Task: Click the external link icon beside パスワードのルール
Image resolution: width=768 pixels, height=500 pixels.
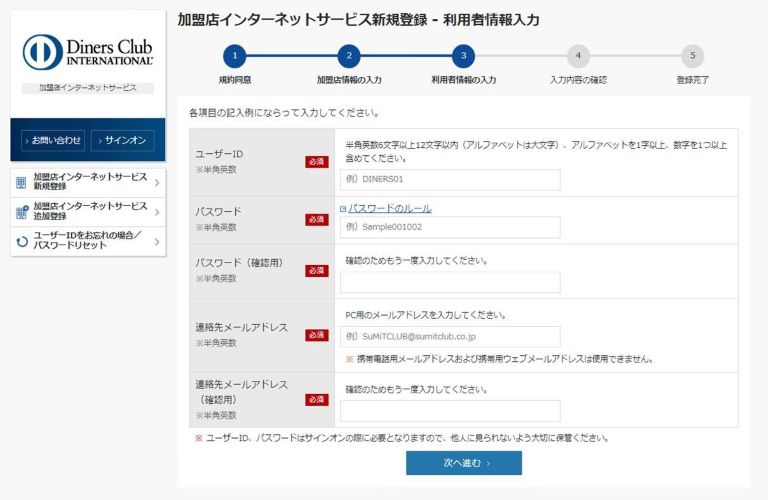Action: 343,209
